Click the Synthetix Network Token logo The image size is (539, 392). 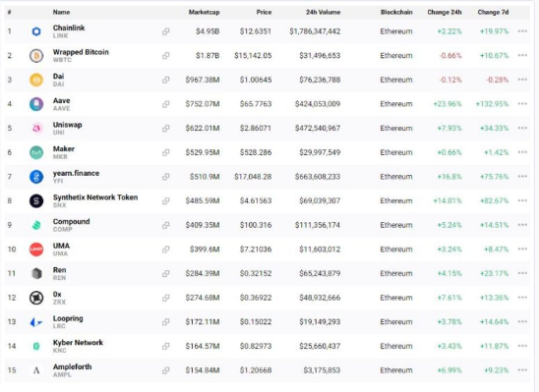pos(36,200)
